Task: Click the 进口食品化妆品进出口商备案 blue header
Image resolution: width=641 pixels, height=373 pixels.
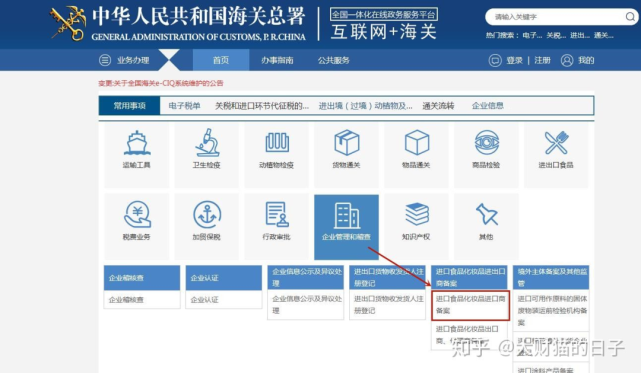Action: [469, 278]
